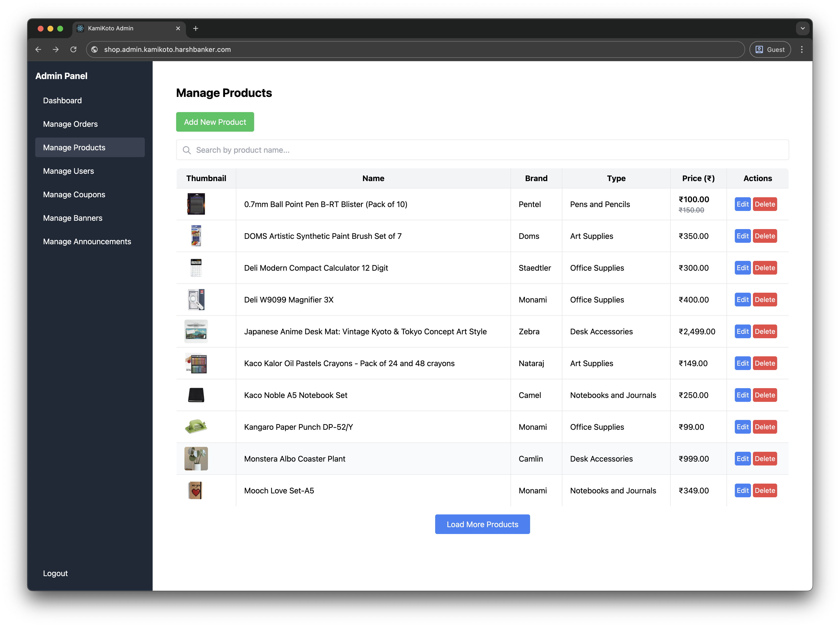Reload the page with refresh icon
Screen dimensions: 840x627
(73, 49)
